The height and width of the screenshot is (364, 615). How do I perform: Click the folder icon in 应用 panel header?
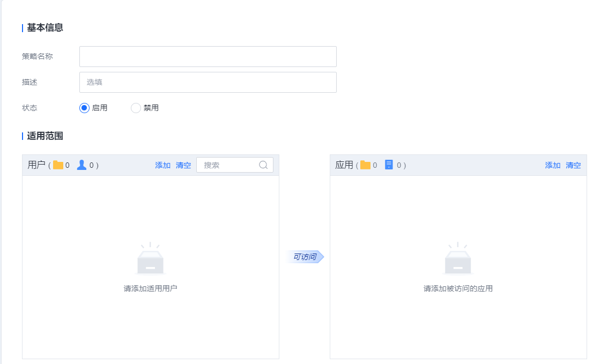tap(365, 165)
